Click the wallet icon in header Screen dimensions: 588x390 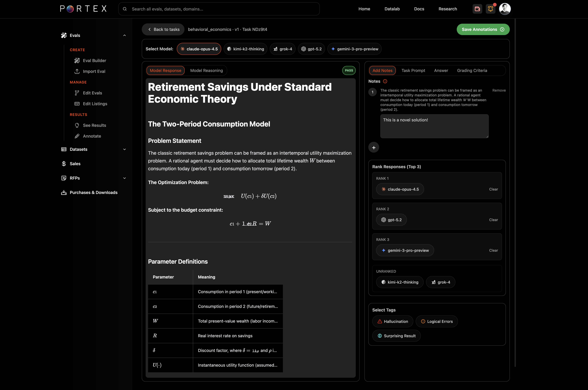click(477, 9)
